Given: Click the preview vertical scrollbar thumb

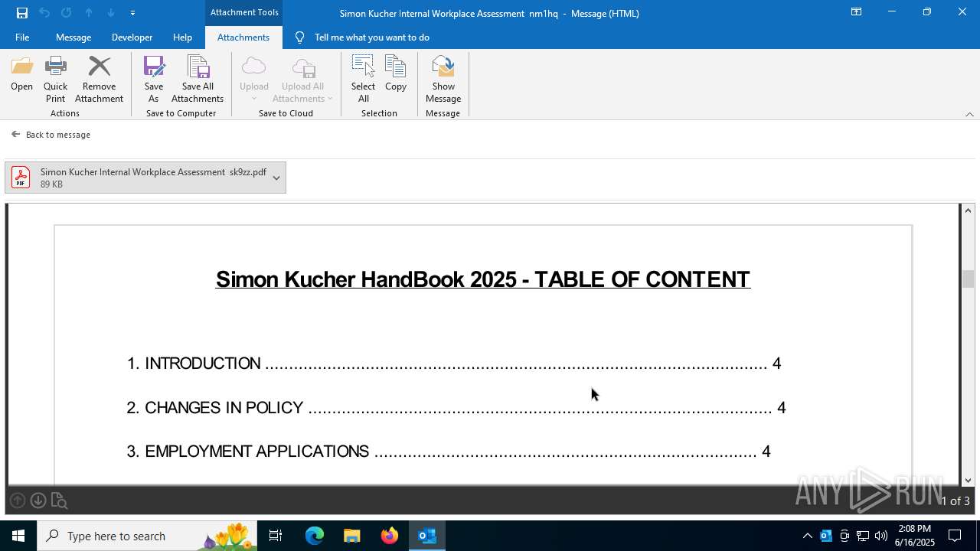Looking at the screenshot, I should pos(968,279).
